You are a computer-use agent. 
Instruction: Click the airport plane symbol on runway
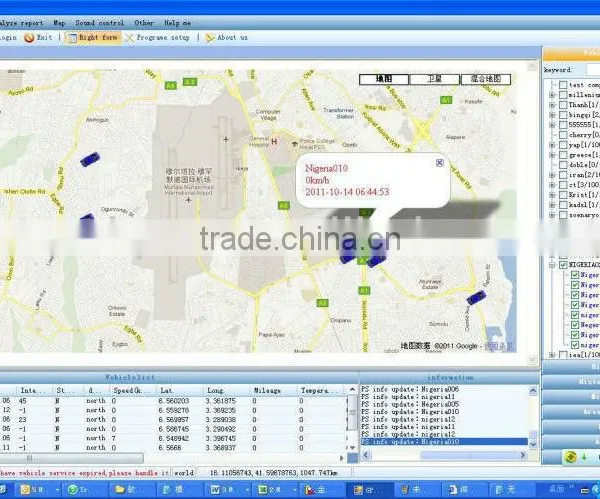tap(226, 139)
